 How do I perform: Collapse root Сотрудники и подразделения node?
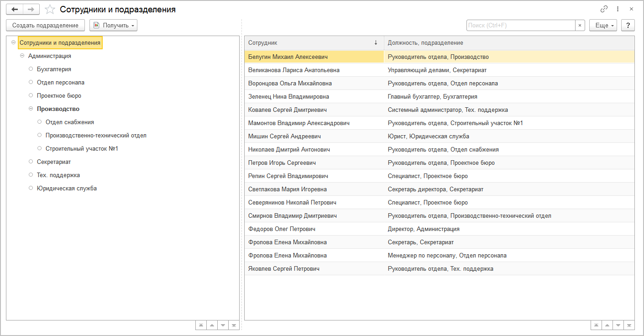coord(13,43)
